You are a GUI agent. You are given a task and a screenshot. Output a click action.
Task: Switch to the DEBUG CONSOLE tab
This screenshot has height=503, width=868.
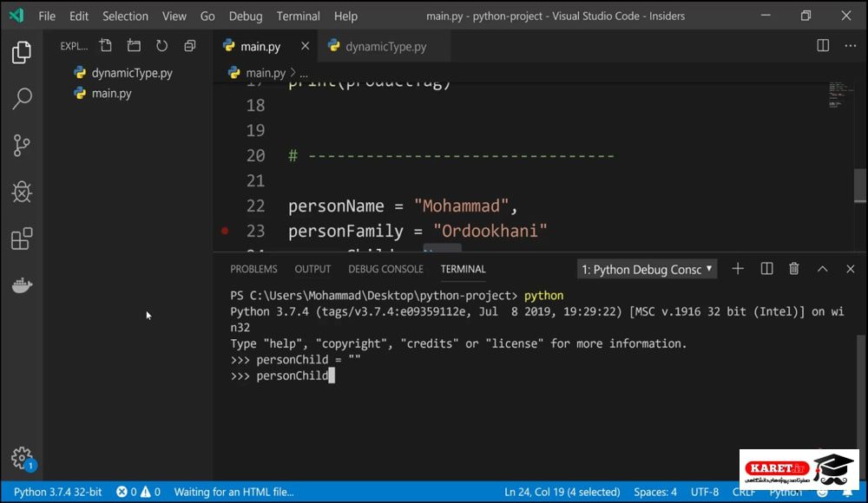[x=386, y=269]
